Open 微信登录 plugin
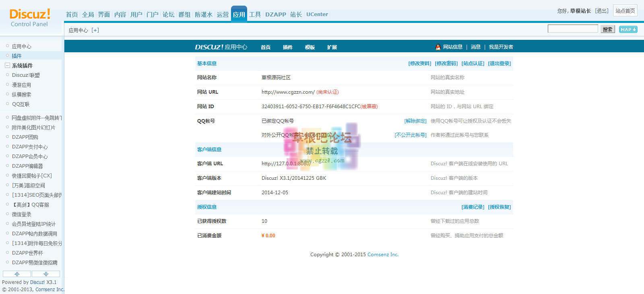The image size is (644, 294). 21,214
